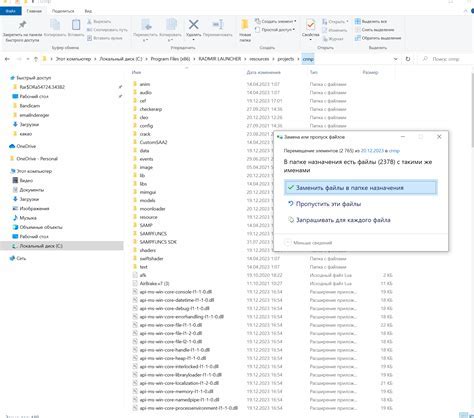Collapse Fewer details expander in dialog

click(x=308, y=243)
